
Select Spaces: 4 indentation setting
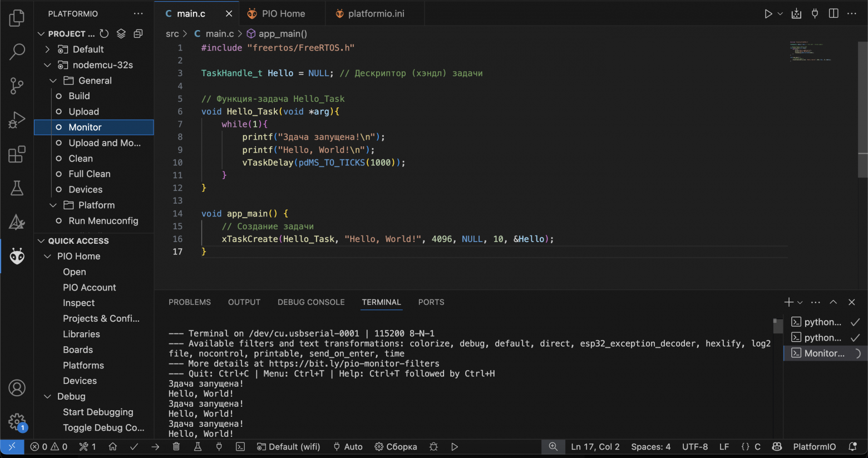pyautogui.click(x=650, y=446)
